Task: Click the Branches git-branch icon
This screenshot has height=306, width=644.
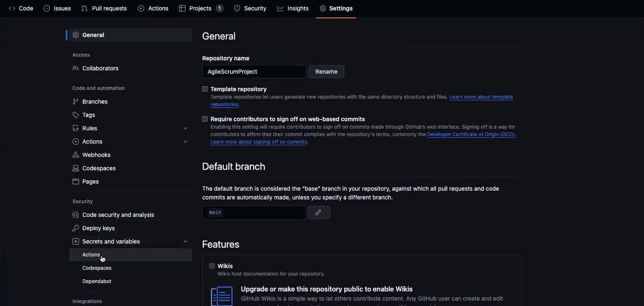Action: pyautogui.click(x=76, y=102)
